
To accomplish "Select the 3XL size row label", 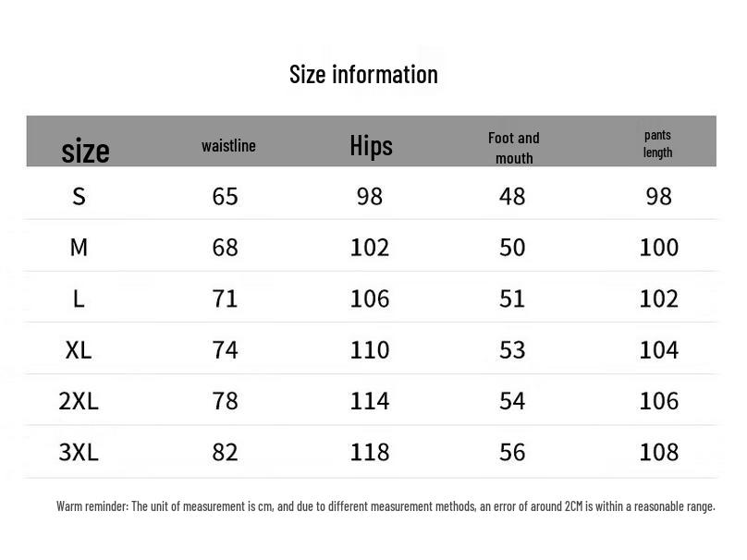I will pyautogui.click(x=79, y=452).
